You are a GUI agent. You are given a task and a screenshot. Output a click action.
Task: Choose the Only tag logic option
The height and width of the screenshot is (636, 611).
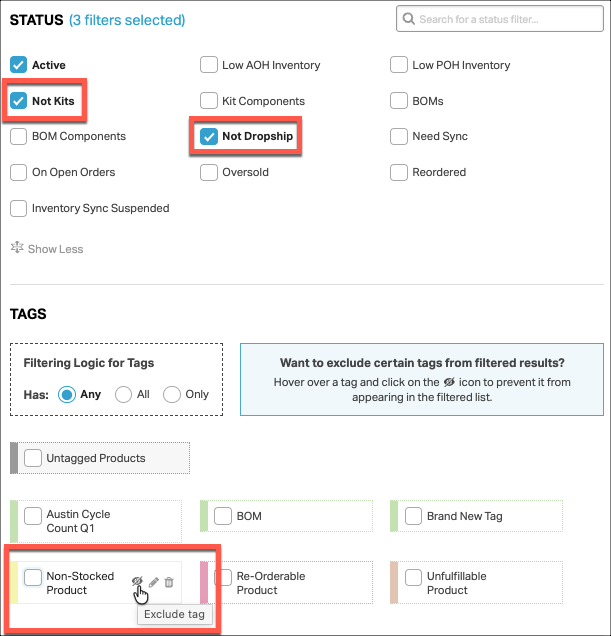(x=172, y=394)
